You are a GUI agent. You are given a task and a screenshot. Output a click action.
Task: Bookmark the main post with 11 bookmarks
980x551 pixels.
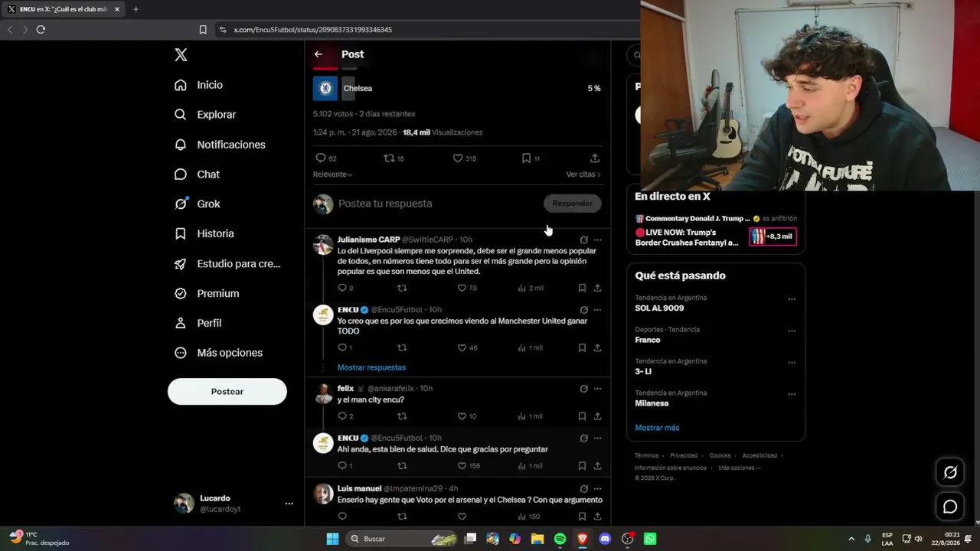(526, 158)
